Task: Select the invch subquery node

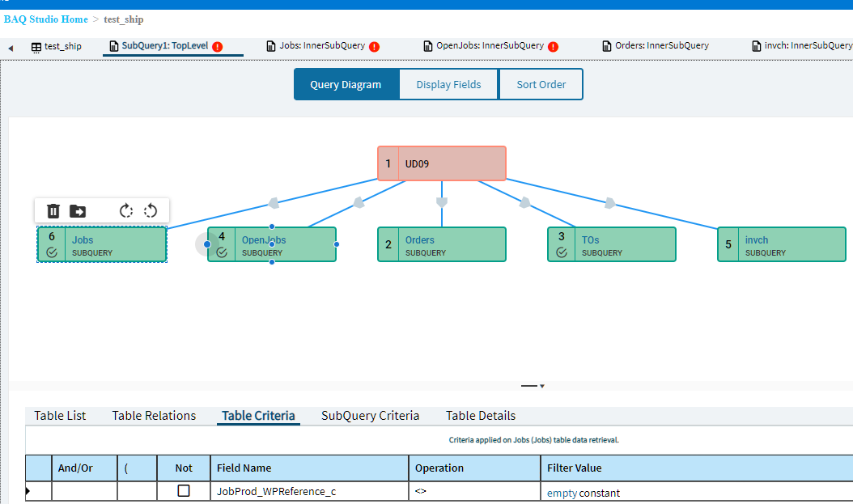Action: click(x=782, y=244)
